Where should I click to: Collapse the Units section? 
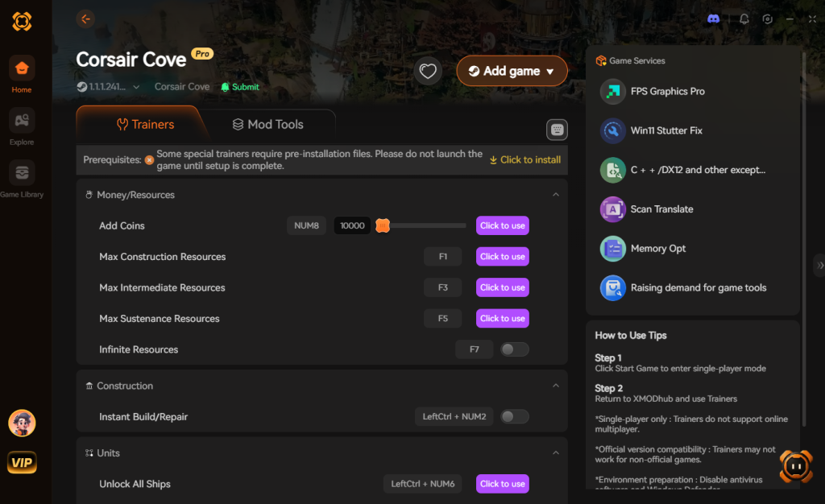click(556, 453)
